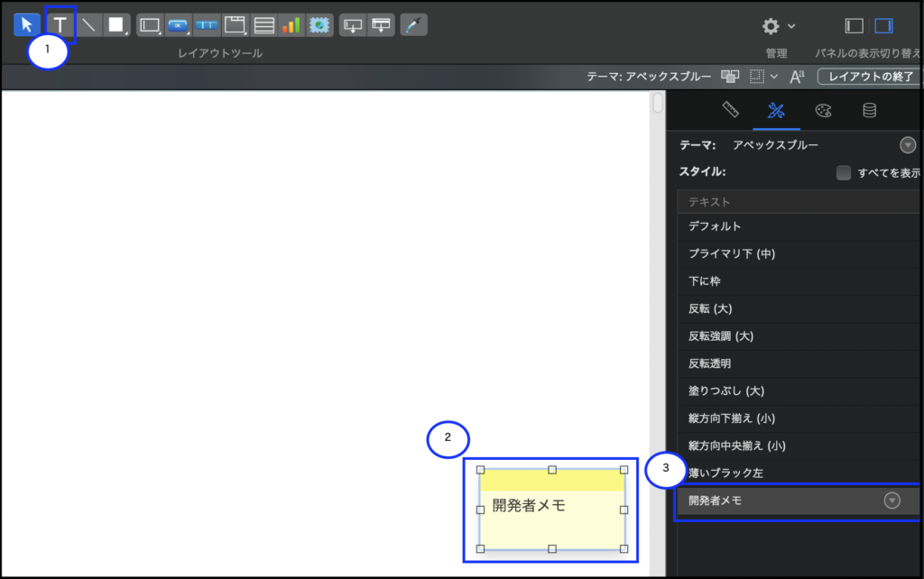The height and width of the screenshot is (579, 924).
Task: Select the Line drawing tool
Action: pyautogui.click(x=88, y=25)
